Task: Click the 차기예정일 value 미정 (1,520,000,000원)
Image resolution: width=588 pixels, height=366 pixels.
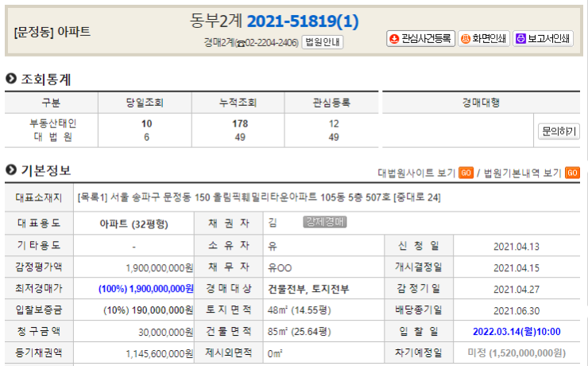Action: (x=516, y=353)
